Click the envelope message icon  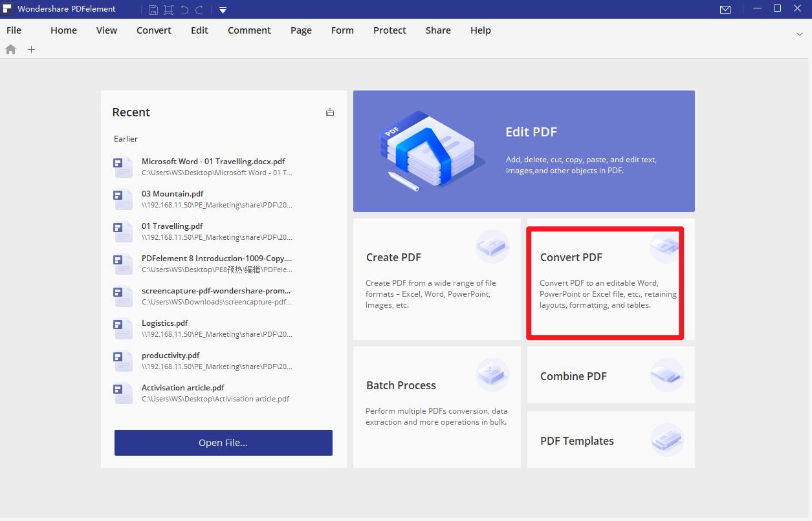[725, 10]
